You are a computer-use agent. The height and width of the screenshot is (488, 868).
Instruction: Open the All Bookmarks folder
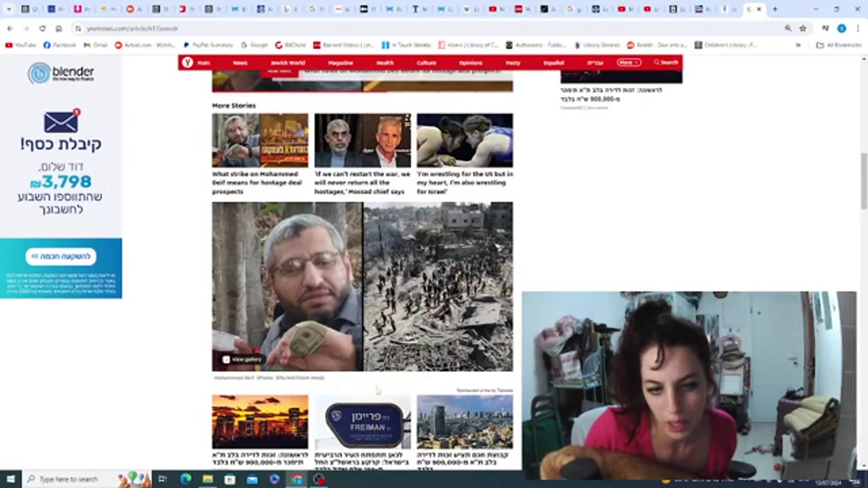point(839,45)
